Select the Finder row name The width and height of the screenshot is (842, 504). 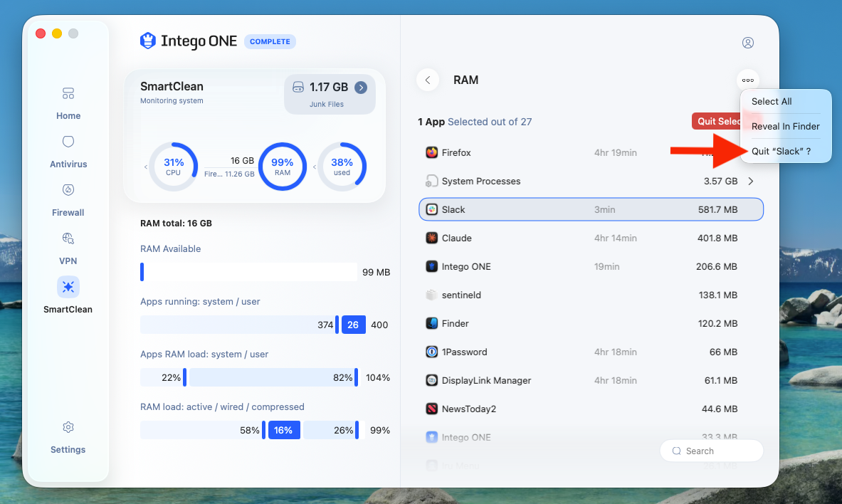[456, 323]
